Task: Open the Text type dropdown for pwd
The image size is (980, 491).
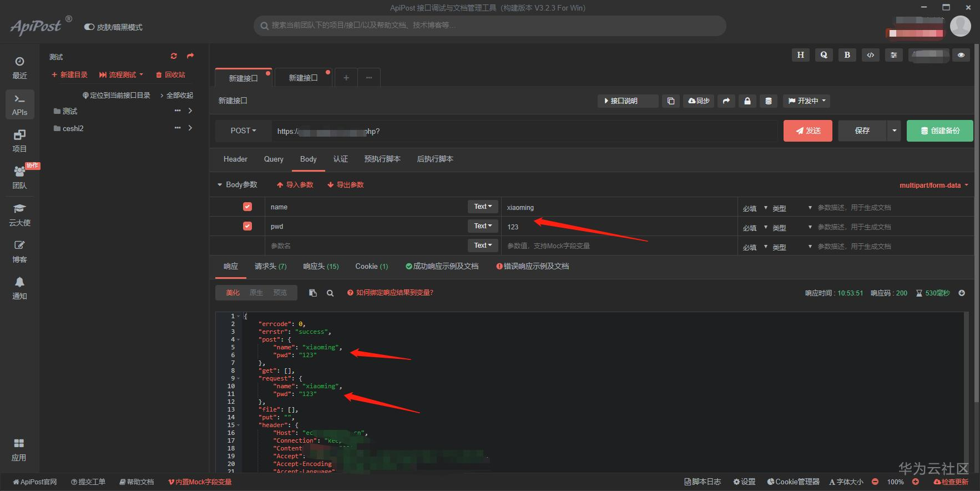Action: [x=483, y=226]
